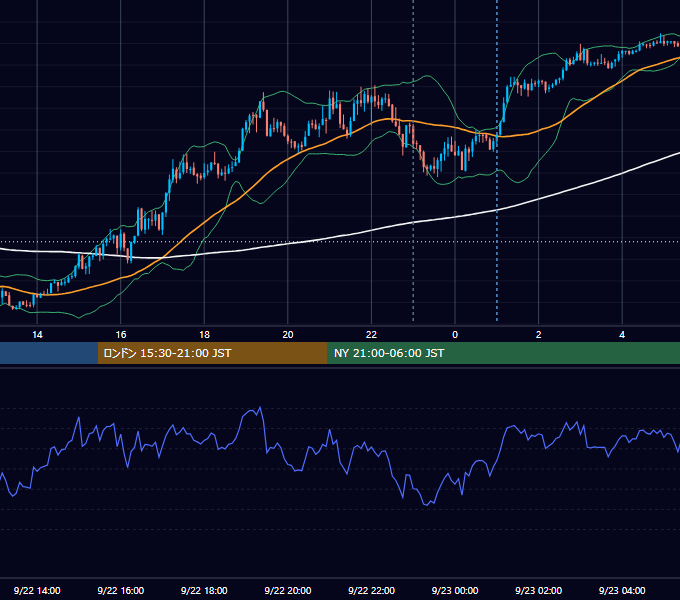Click the '9/22 14:00' date label

pyautogui.click(x=37, y=590)
